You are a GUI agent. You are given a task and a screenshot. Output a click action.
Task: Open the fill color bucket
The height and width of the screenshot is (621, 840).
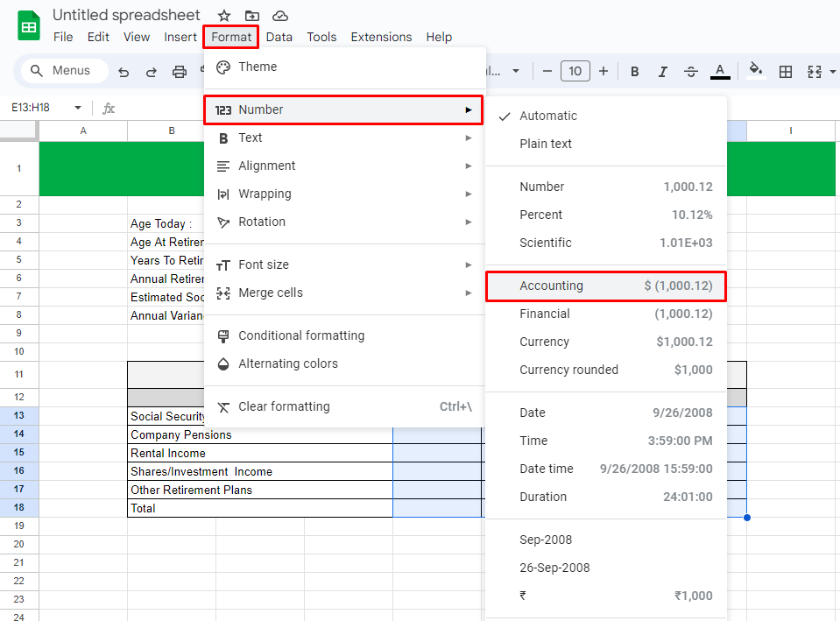tap(755, 70)
